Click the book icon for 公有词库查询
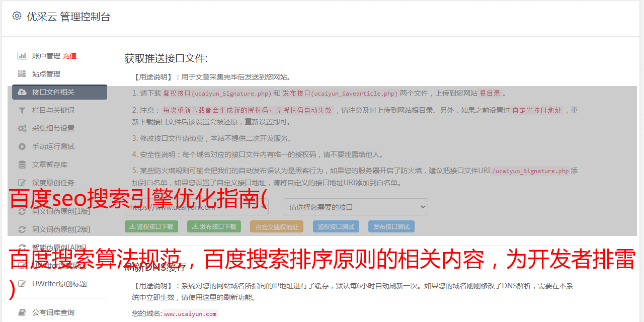 [22, 312]
